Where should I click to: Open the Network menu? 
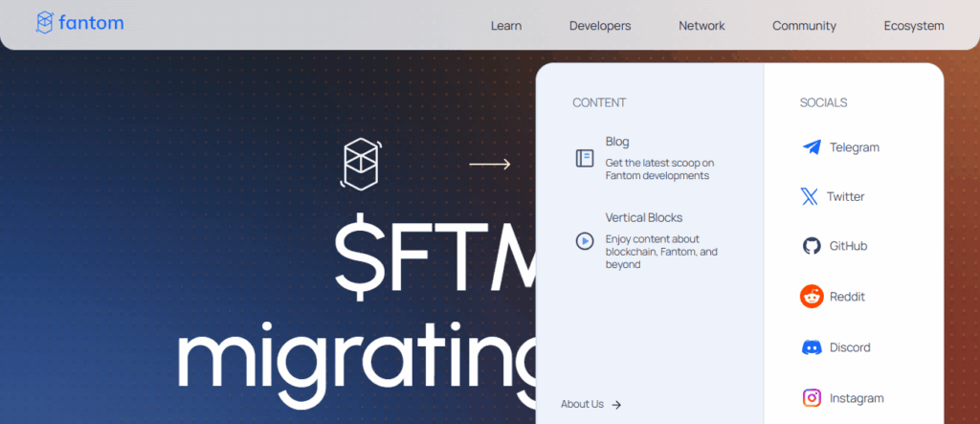click(x=702, y=26)
